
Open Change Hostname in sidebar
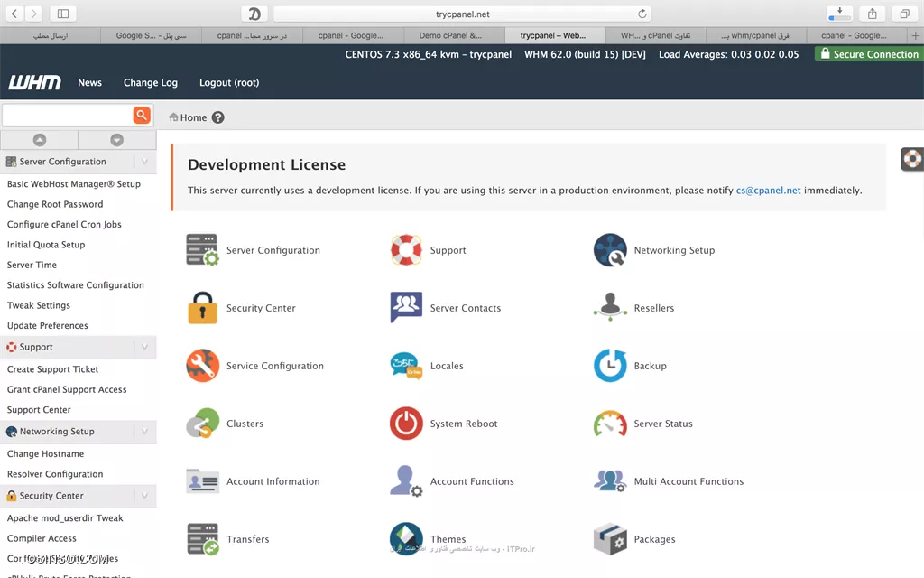[45, 453]
